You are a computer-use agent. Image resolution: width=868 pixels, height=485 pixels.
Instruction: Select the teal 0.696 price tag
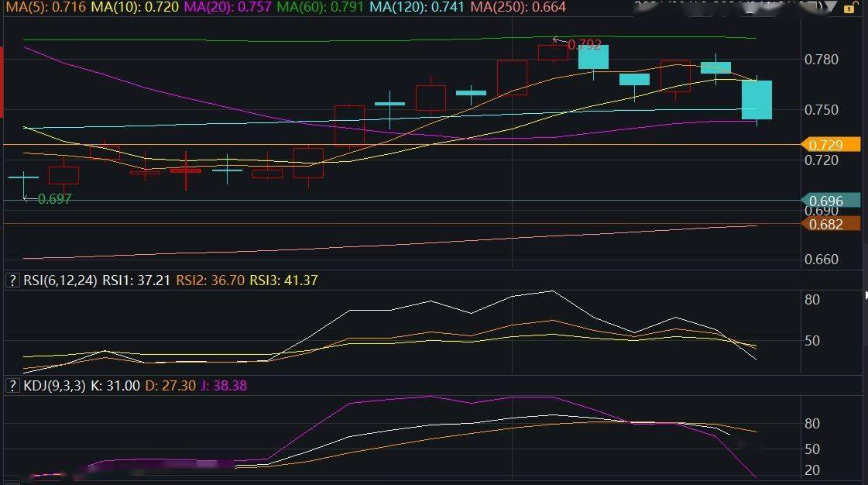[x=833, y=201]
